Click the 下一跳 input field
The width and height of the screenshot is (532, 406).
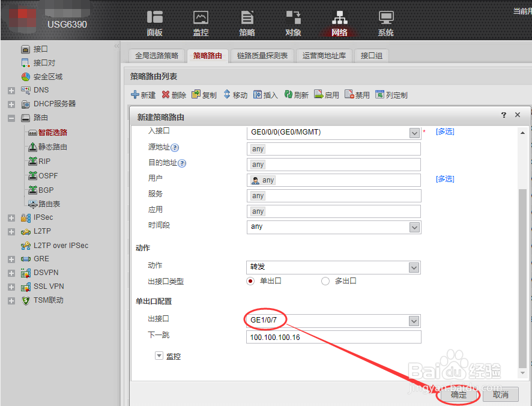pos(333,337)
